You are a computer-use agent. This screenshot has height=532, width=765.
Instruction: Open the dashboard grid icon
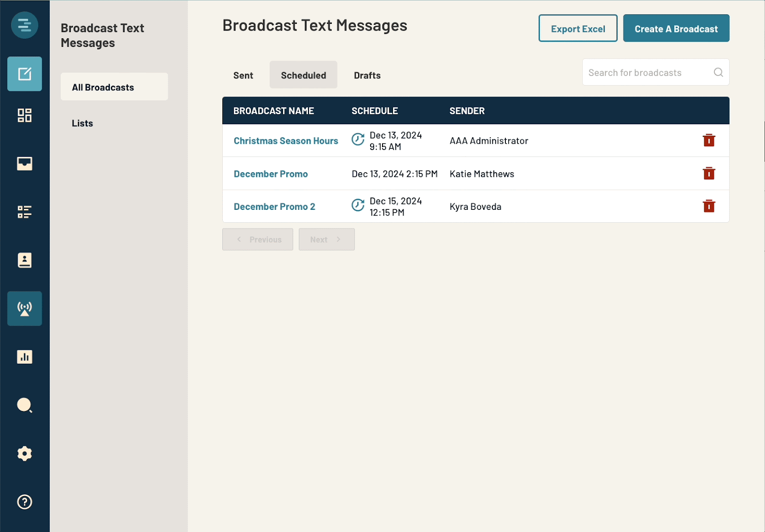coord(24,116)
